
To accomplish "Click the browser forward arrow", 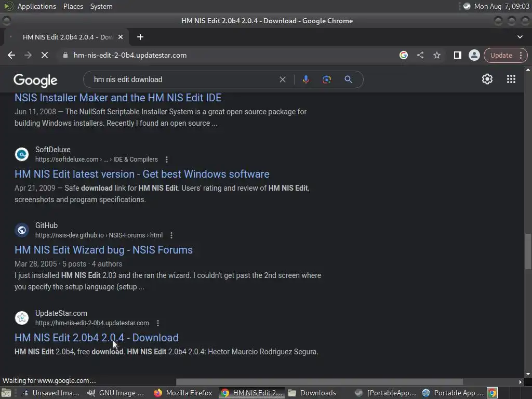I will coord(28,55).
